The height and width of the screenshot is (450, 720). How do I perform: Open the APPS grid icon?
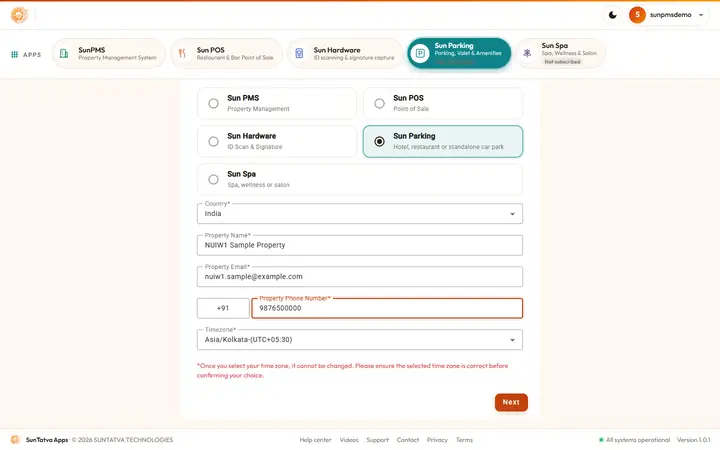(14, 54)
